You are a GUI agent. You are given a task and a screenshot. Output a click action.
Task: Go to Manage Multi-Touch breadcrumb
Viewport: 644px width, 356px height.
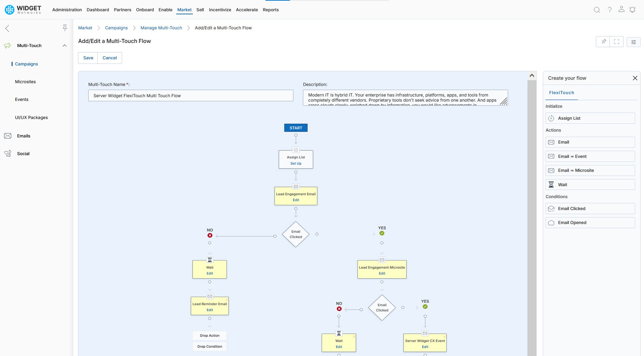pos(161,28)
